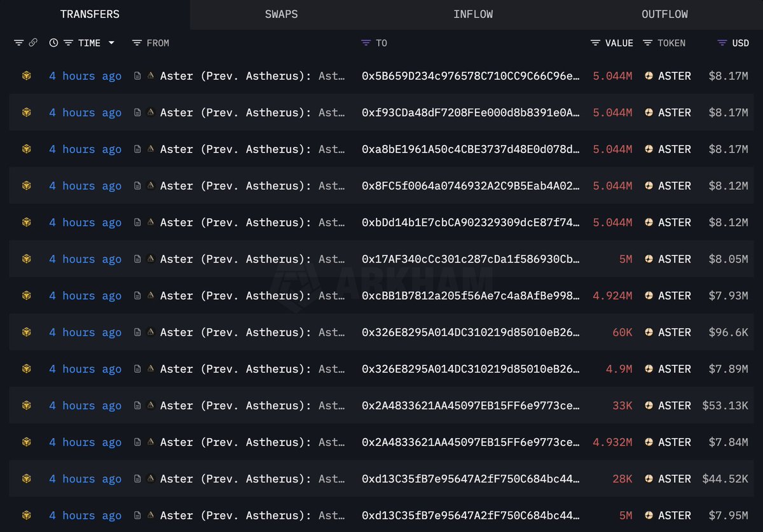The image size is (763, 532).
Task: Click the VALUE column filter icon
Action: 595,43
